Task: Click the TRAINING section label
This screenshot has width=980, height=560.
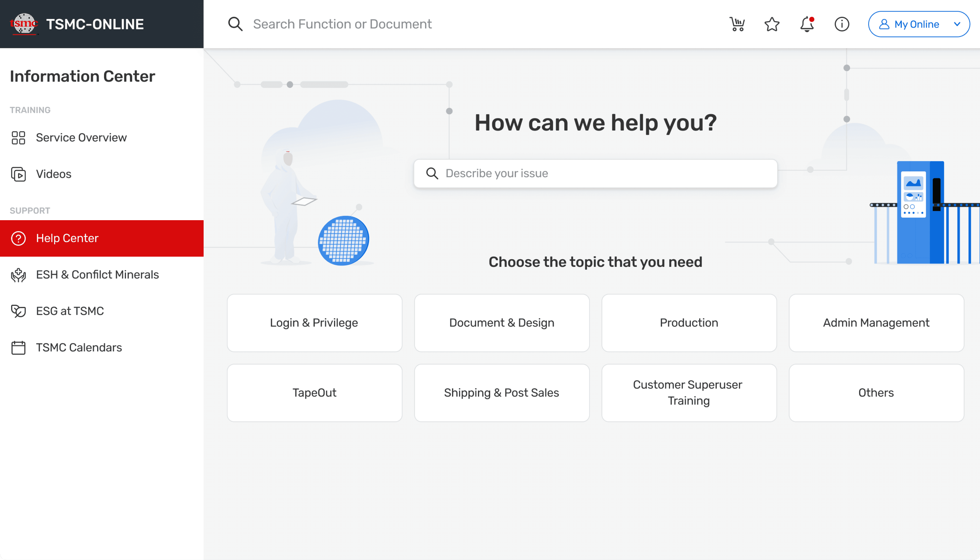Action: tap(30, 110)
